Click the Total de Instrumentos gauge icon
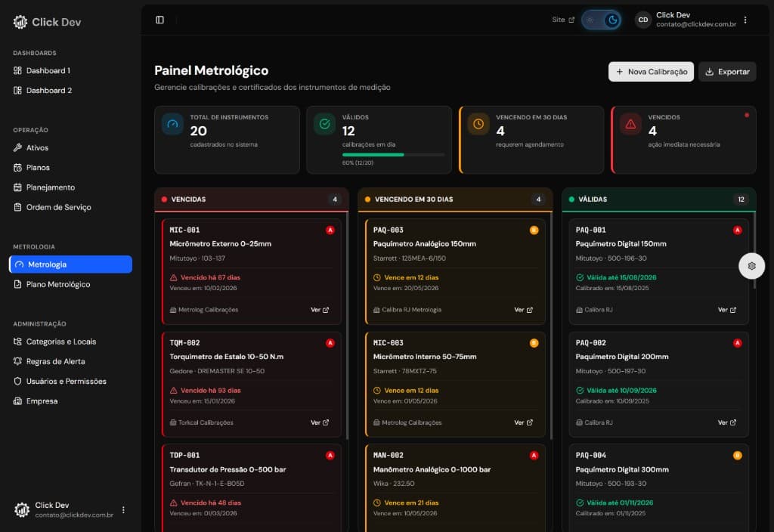Screen dimensions: 774x532 [173, 124]
